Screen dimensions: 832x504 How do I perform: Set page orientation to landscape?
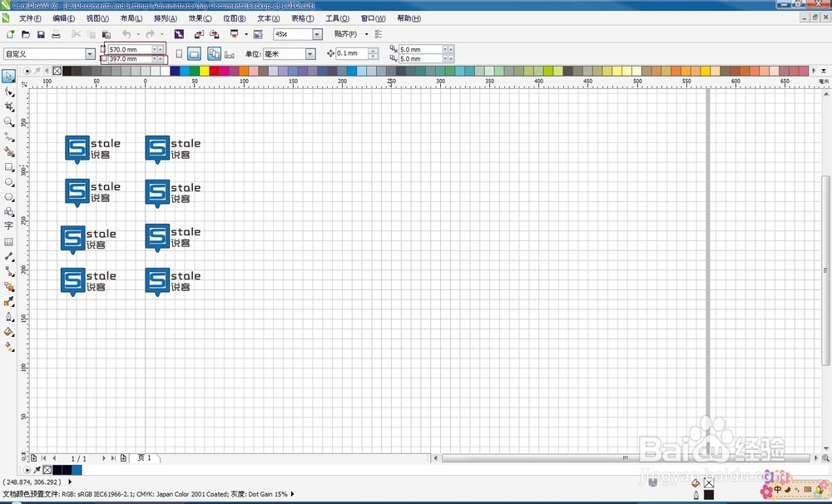194,53
